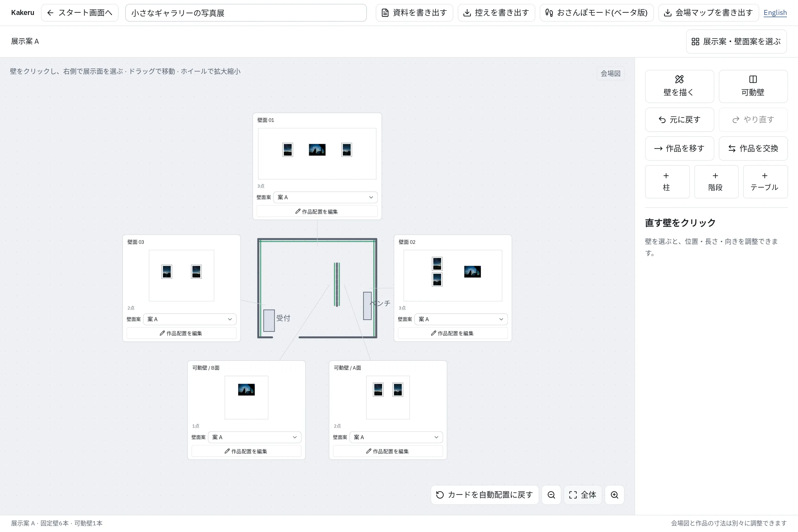This screenshot has height=532, width=798.
Task: Select the photo in 可動壁 / B面 preview
Action: click(x=246, y=390)
